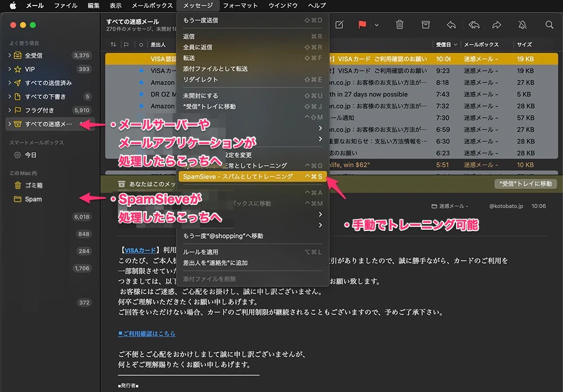Select the Spam folder in sidebar
The height and width of the screenshot is (392, 563).
pyautogui.click(x=33, y=199)
